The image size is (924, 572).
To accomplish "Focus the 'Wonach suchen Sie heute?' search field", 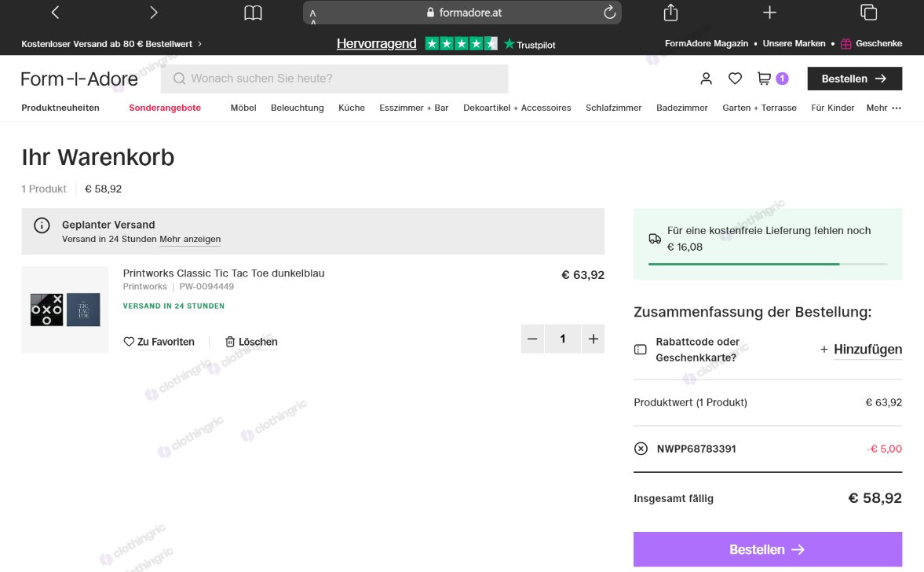I will (x=334, y=79).
